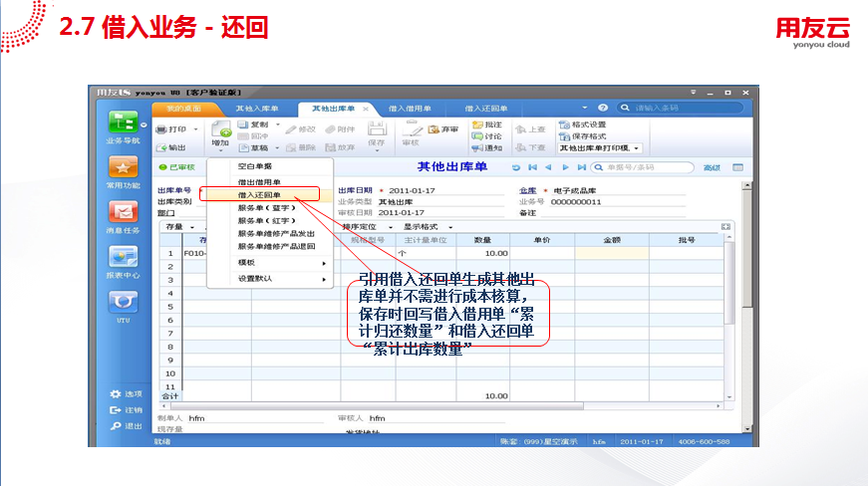Click the 附件 attachment icon

click(330, 129)
